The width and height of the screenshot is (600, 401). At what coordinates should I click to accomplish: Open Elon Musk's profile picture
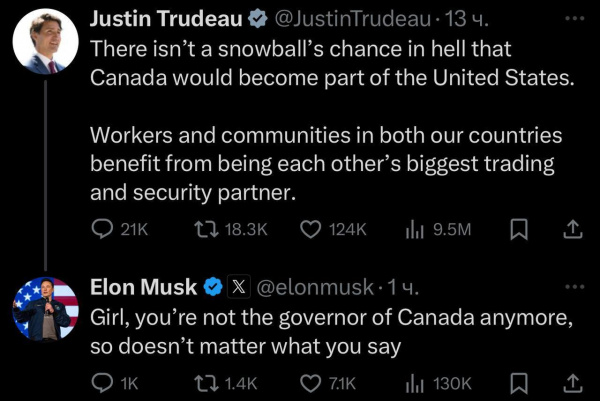click(x=45, y=309)
